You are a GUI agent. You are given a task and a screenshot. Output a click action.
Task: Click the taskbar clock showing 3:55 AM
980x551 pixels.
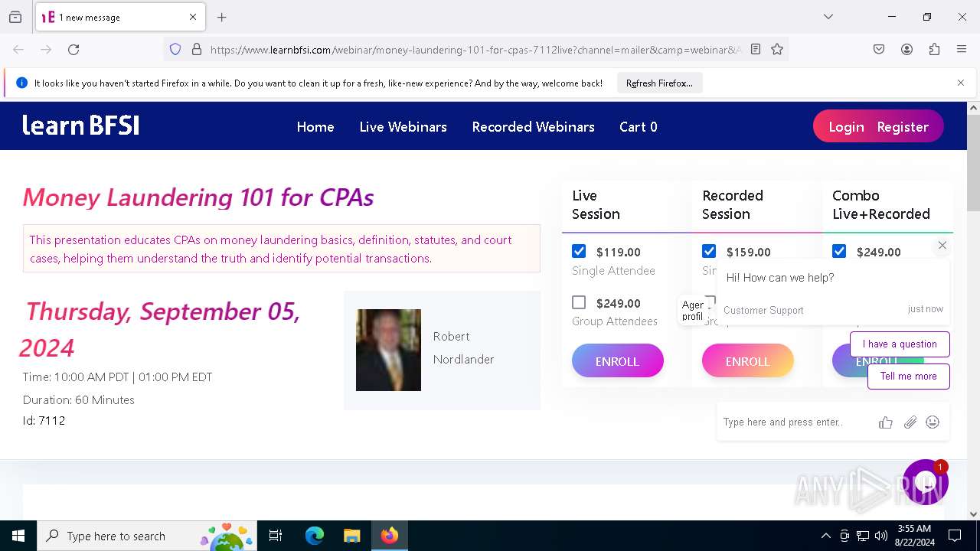click(x=914, y=536)
